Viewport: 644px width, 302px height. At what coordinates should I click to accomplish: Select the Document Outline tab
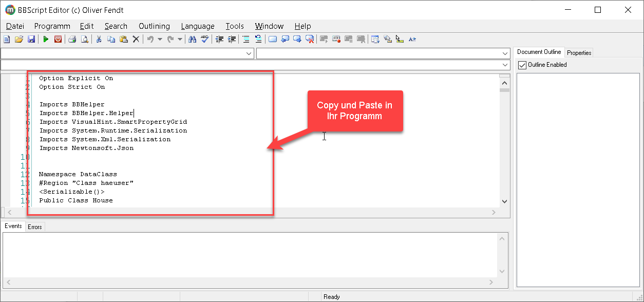coord(539,52)
